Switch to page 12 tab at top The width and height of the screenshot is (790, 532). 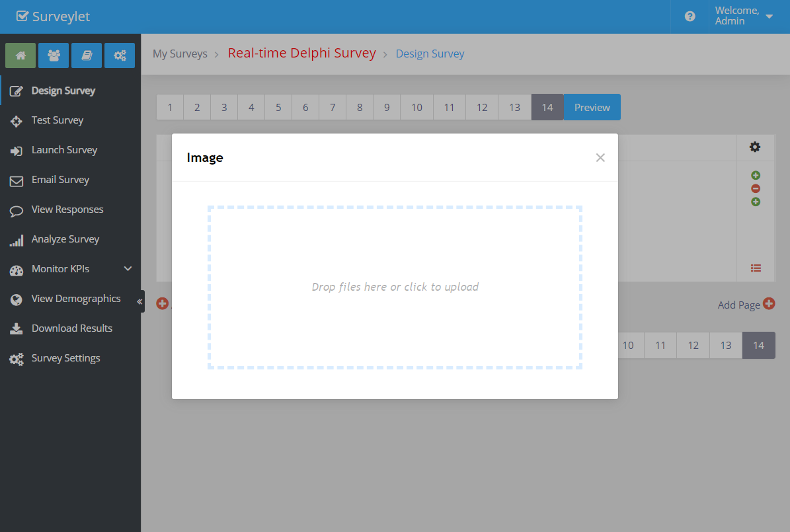(x=482, y=107)
